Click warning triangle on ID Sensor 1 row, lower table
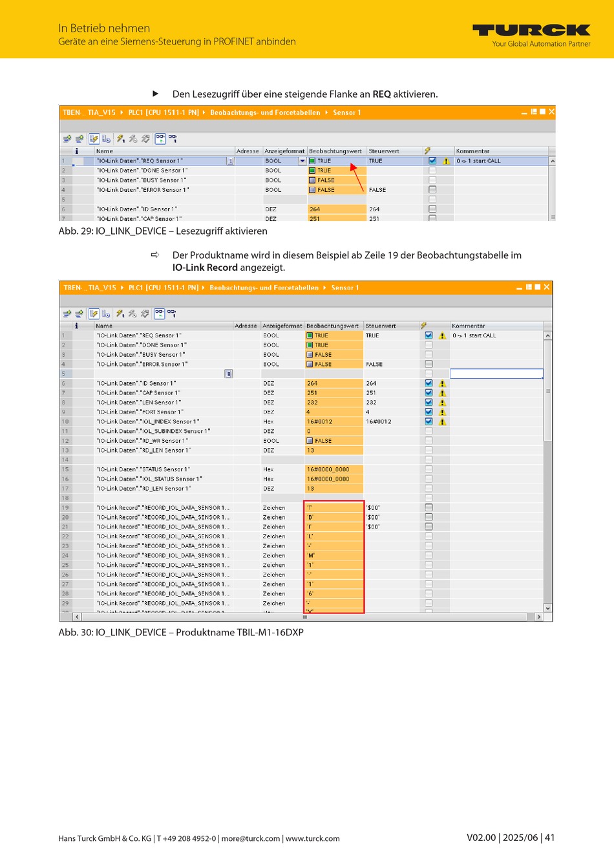614x868 pixels. tap(443, 384)
